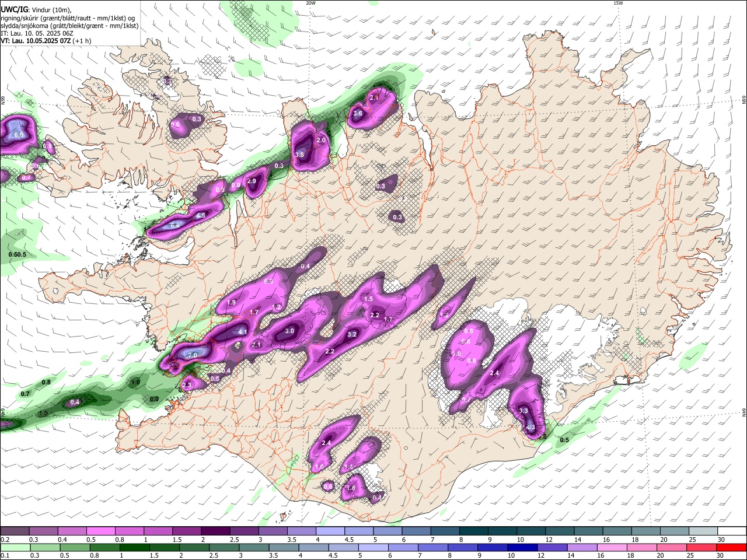The width and height of the screenshot is (747, 560).
Task: Pick the bottom-row light violet swatch labeled 14
Action: [582, 547]
